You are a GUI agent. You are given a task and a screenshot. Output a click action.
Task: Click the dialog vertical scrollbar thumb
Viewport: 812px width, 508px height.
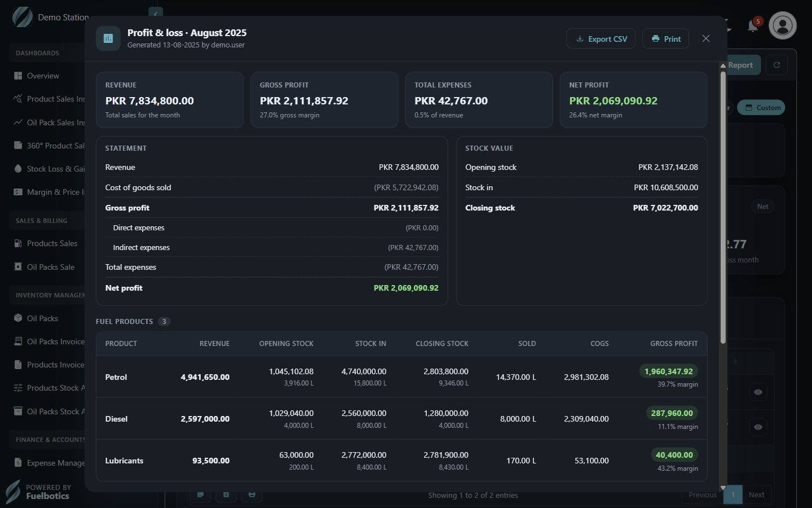pos(723,207)
